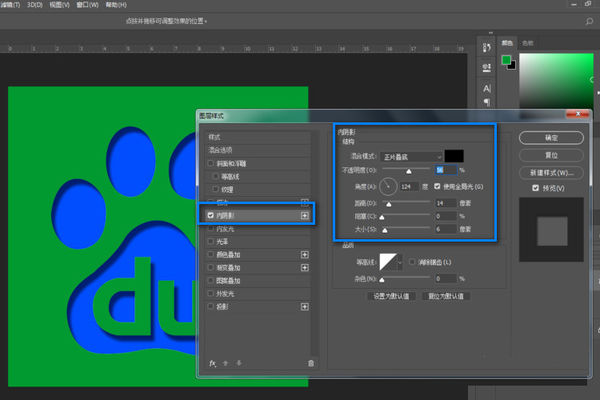Click plus icon on 渐变叠加 row

pos(305,268)
